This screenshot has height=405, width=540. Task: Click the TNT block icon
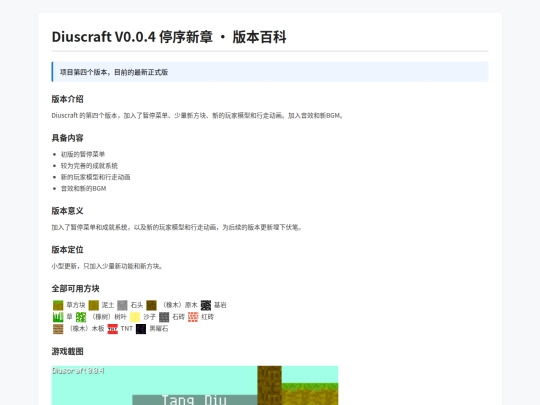point(113,329)
